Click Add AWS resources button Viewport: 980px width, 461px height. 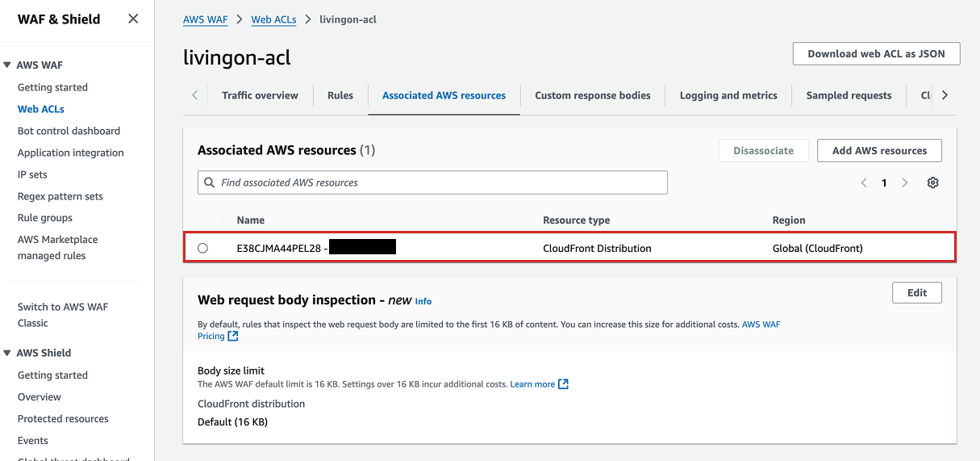click(879, 150)
